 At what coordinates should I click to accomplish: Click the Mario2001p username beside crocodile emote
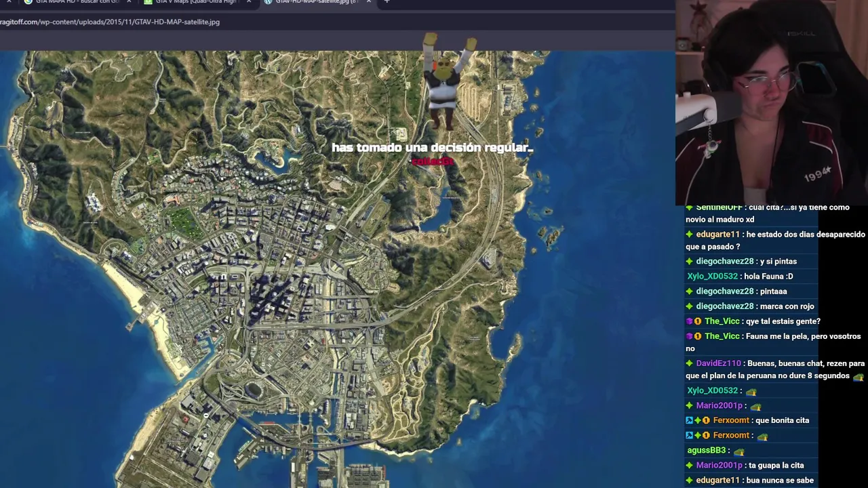[x=719, y=405]
